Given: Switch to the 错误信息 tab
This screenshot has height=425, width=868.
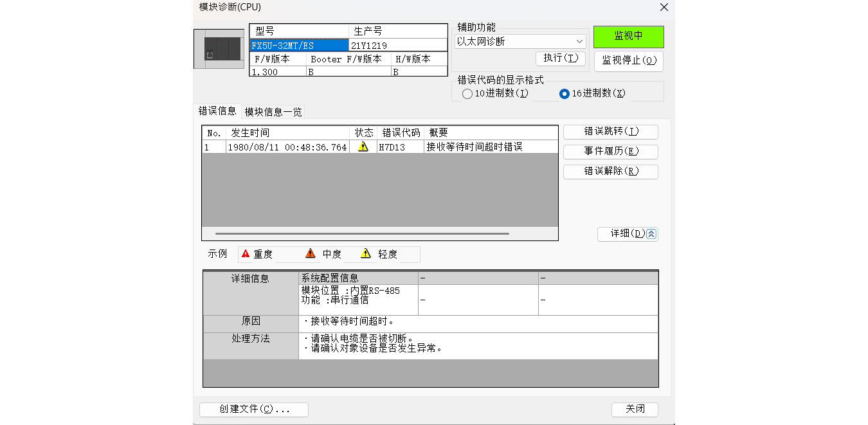Looking at the screenshot, I should click(217, 111).
